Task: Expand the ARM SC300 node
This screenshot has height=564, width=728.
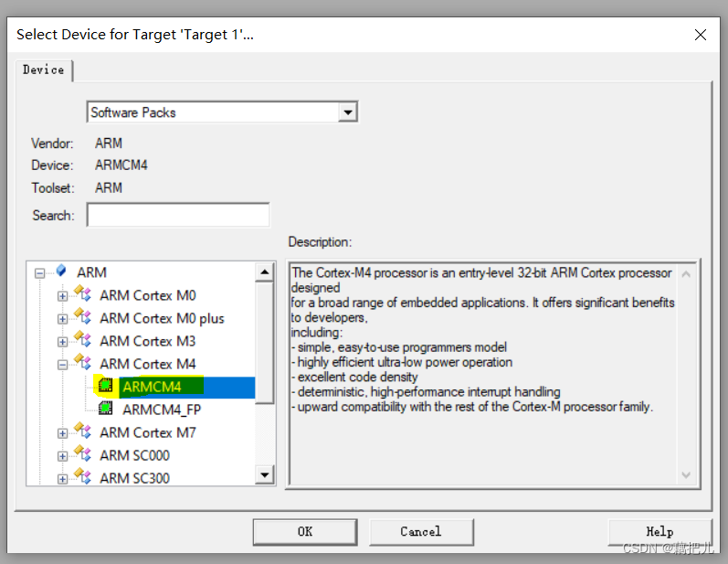Action: [62, 479]
